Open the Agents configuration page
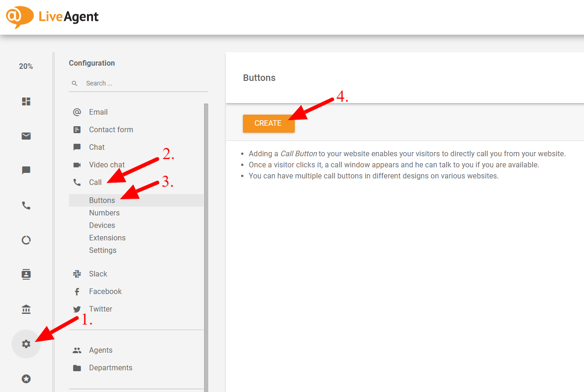Screen dimensions: 584x392 pos(100,350)
